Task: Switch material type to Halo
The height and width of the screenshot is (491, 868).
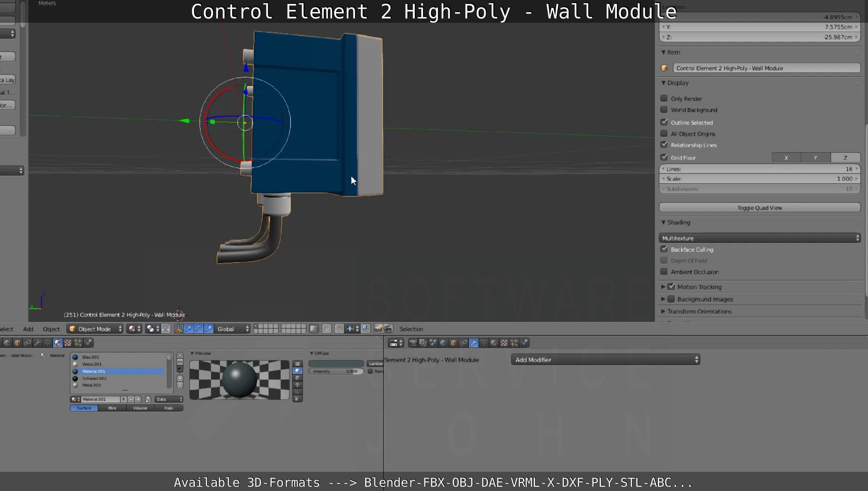Action: (x=169, y=408)
